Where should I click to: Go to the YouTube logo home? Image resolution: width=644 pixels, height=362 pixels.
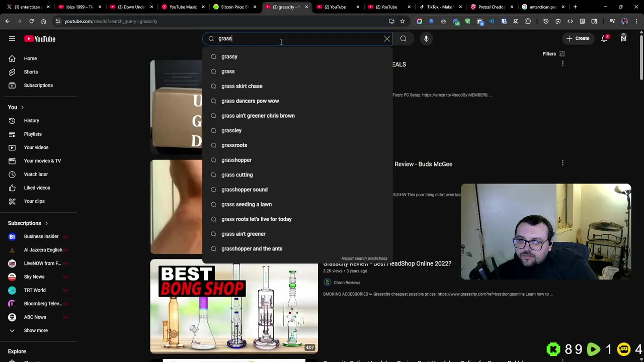click(x=40, y=39)
